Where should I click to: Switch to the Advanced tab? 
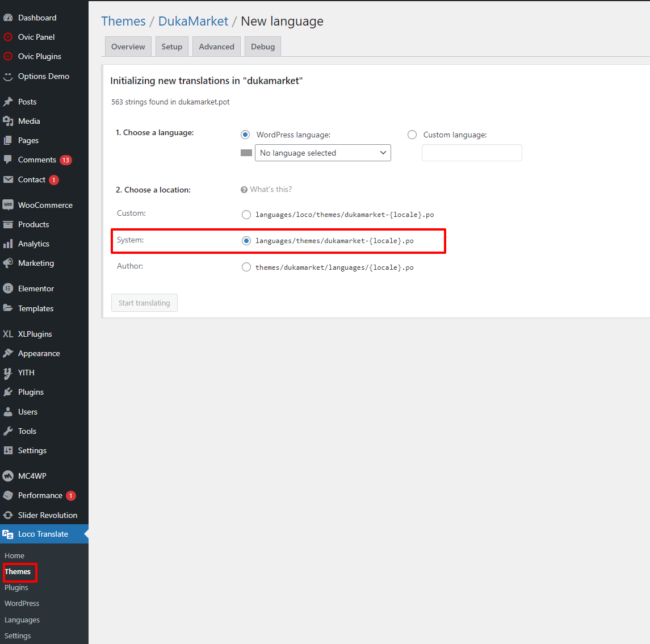(x=216, y=47)
